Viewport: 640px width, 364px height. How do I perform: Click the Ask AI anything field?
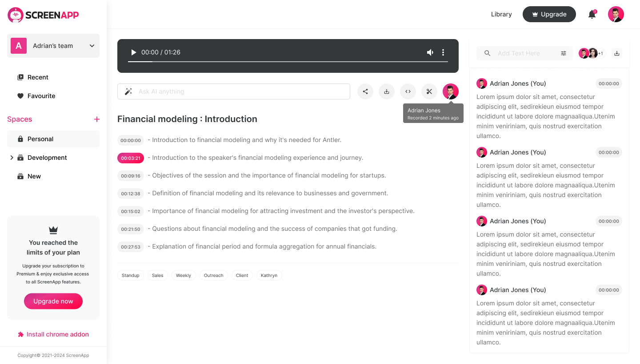240,91
